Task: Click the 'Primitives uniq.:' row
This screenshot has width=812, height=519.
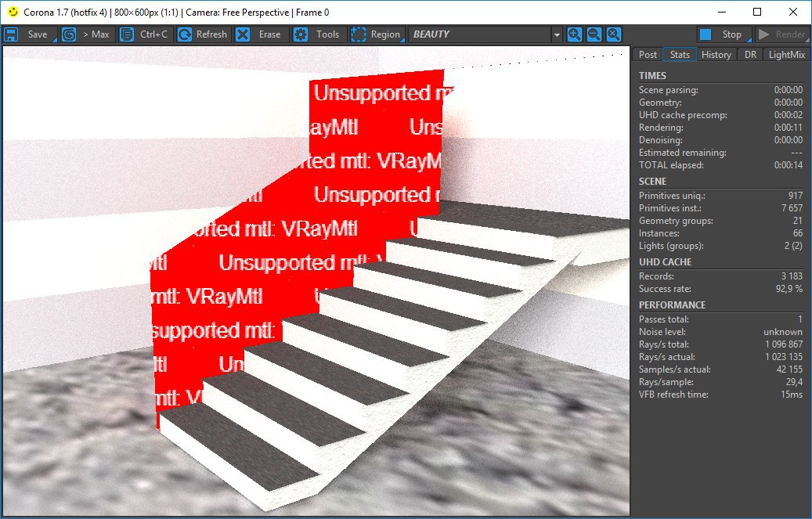Action: (720, 196)
